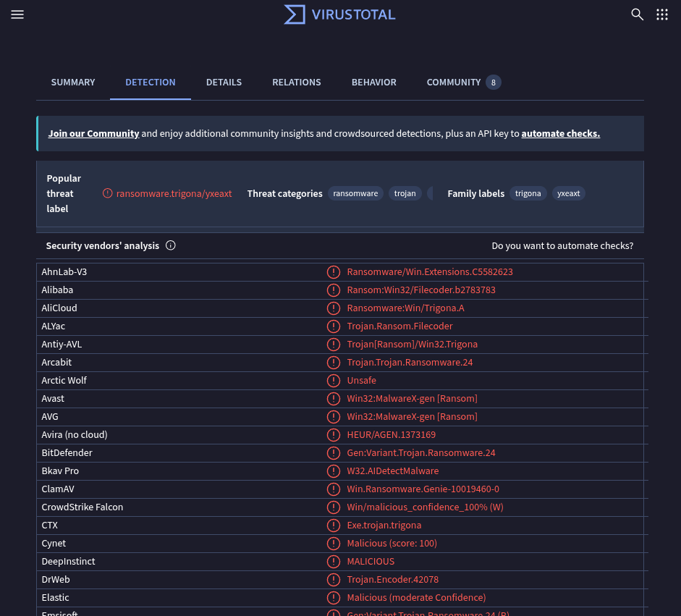Click the BitDefender detection alert icon

(334, 453)
